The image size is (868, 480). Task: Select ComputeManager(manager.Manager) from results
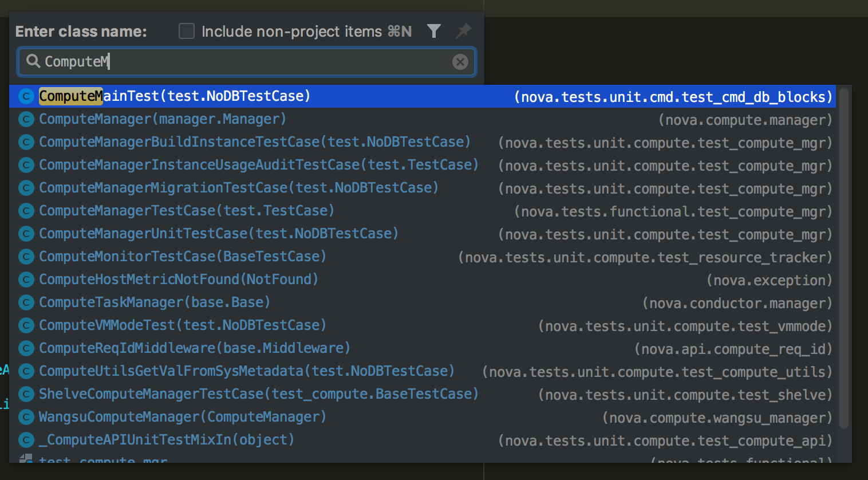[x=163, y=119]
